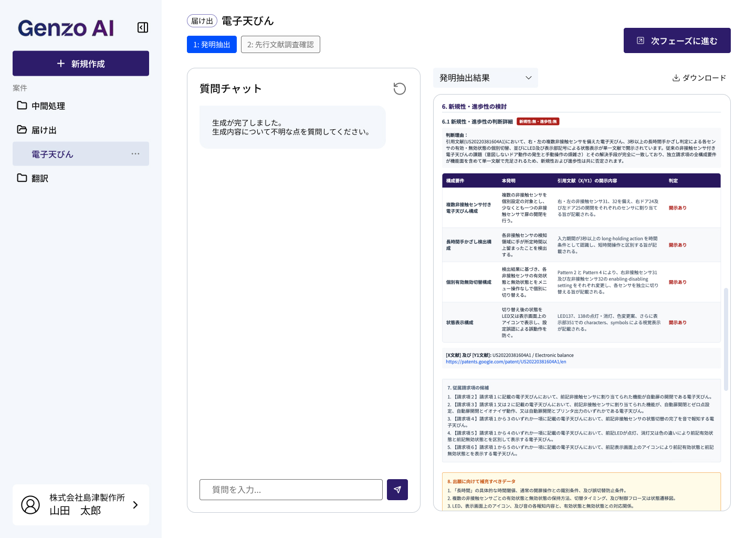Click the 届け出 badge near the title
Screen dimensions: 756x538
coord(202,20)
